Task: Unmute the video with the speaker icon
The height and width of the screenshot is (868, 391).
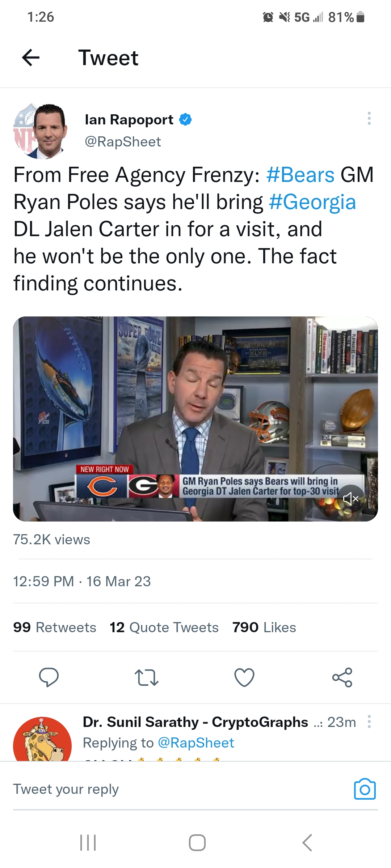Action: pyautogui.click(x=350, y=499)
